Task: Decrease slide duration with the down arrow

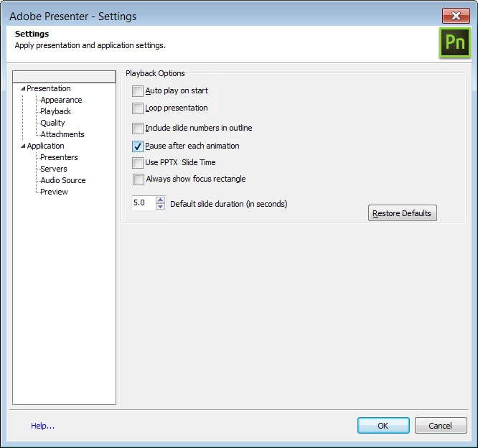Action: 160,207
